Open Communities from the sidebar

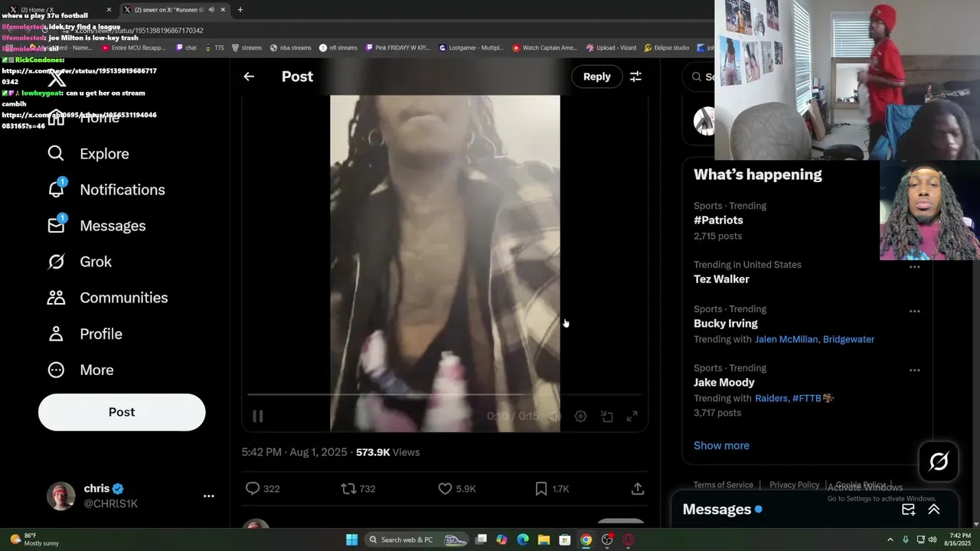(124, 298)
